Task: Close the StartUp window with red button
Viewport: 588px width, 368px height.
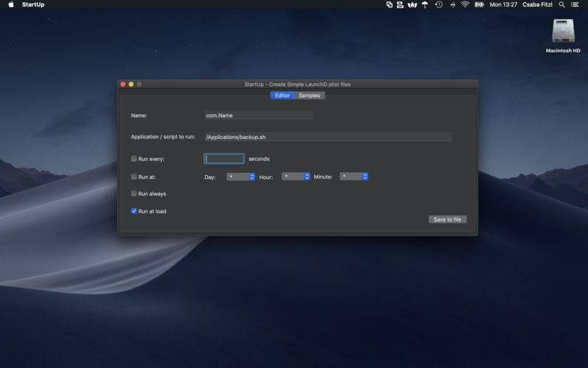Action: (x=123, y=84)
